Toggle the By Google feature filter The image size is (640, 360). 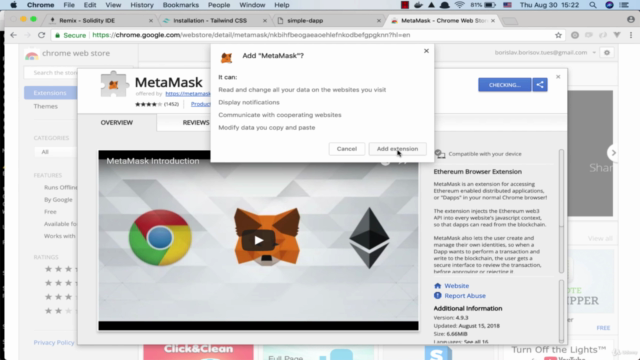(x=58, y=200)
